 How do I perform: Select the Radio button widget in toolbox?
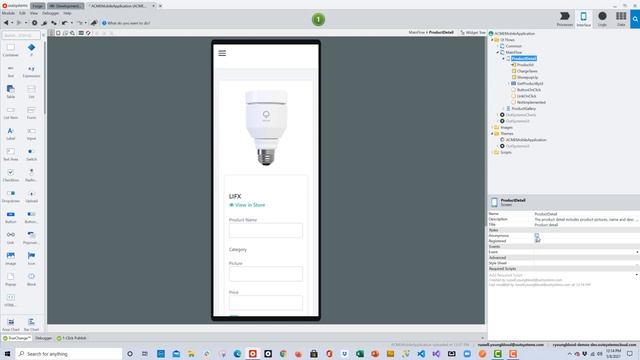point(31,176)
